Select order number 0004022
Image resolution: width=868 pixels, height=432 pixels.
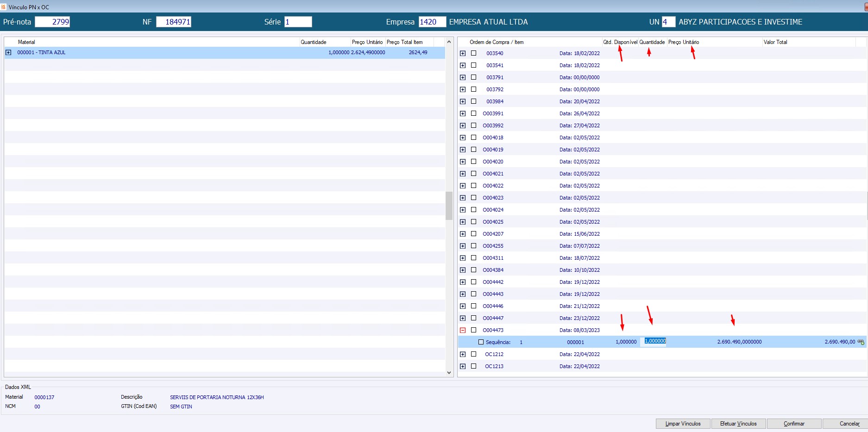point(493,186)
